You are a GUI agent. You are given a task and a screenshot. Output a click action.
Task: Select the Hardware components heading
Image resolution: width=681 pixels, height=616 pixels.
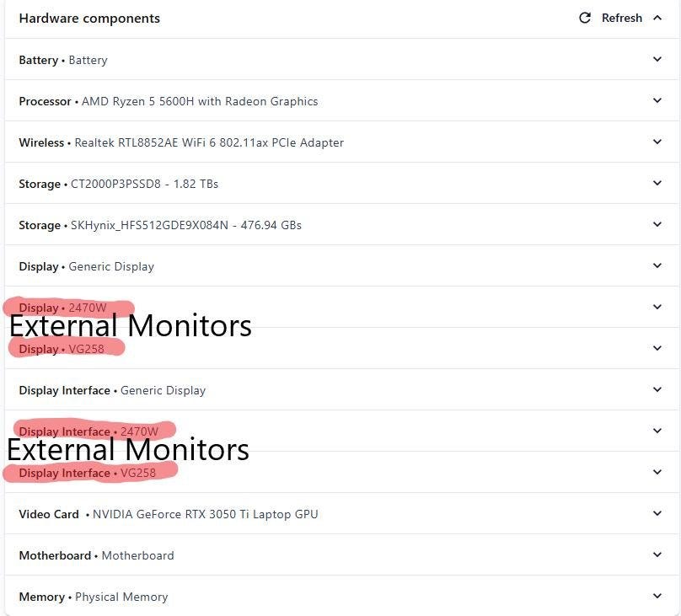(x=89, y=19)
